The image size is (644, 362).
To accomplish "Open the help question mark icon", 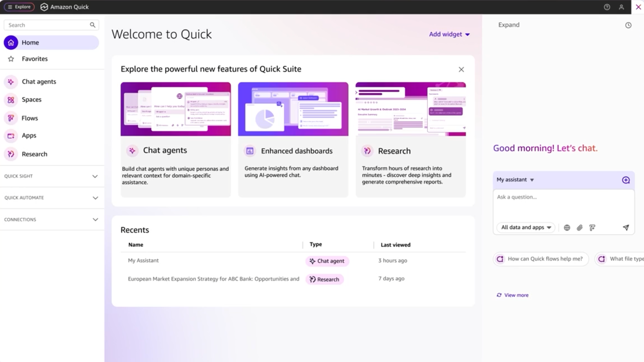I will click(x=607, y=7).
